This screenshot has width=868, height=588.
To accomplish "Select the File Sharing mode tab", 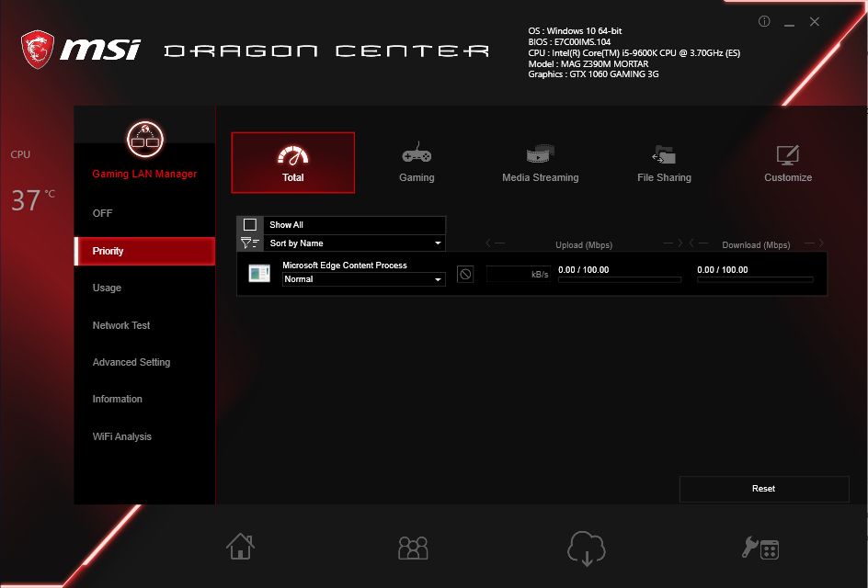I will [x=664, y=163].
